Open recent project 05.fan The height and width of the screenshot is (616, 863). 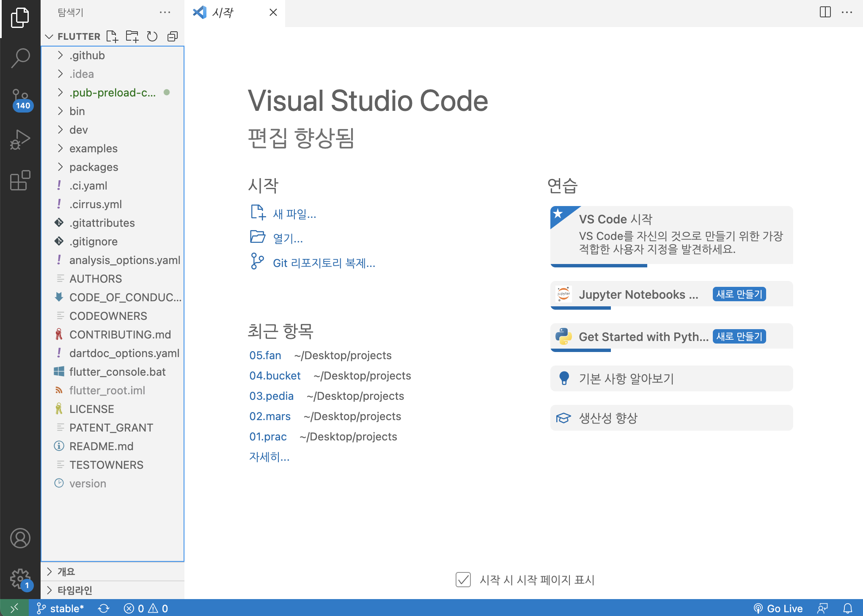265,355
